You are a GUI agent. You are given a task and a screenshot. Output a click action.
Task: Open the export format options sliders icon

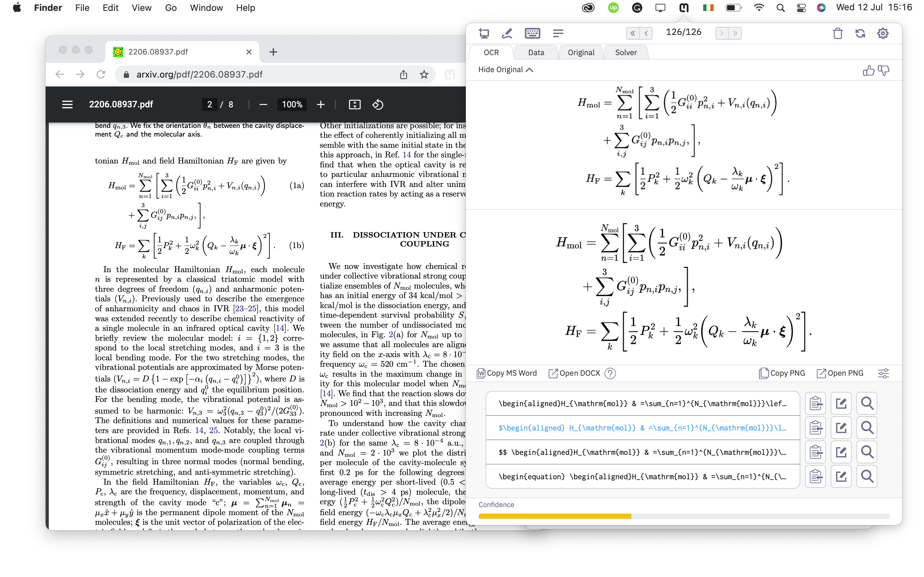click(x=883, y=373)
